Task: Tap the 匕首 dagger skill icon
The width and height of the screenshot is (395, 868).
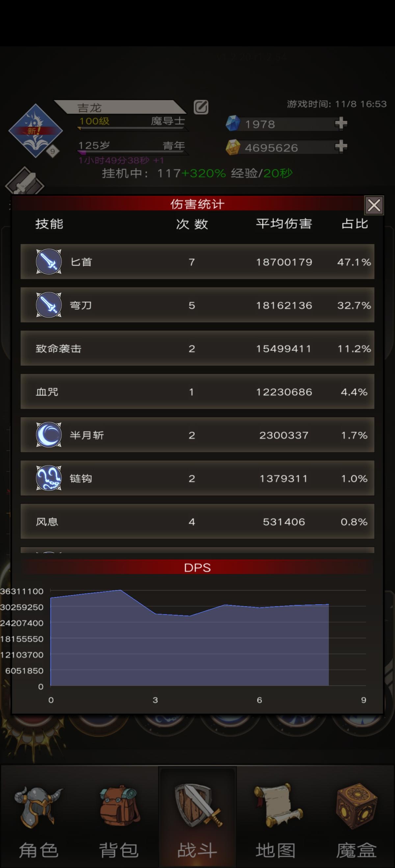Action: tap(49, 261)
